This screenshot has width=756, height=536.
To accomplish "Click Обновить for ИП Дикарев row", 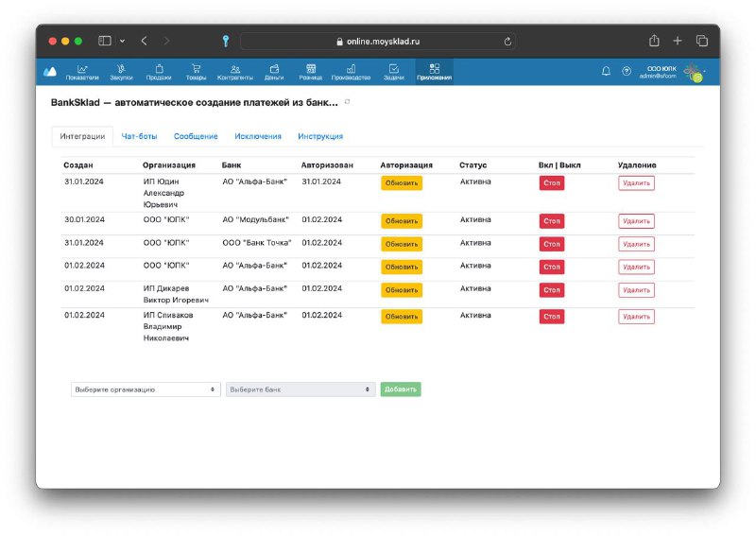I will click(402, 290).
